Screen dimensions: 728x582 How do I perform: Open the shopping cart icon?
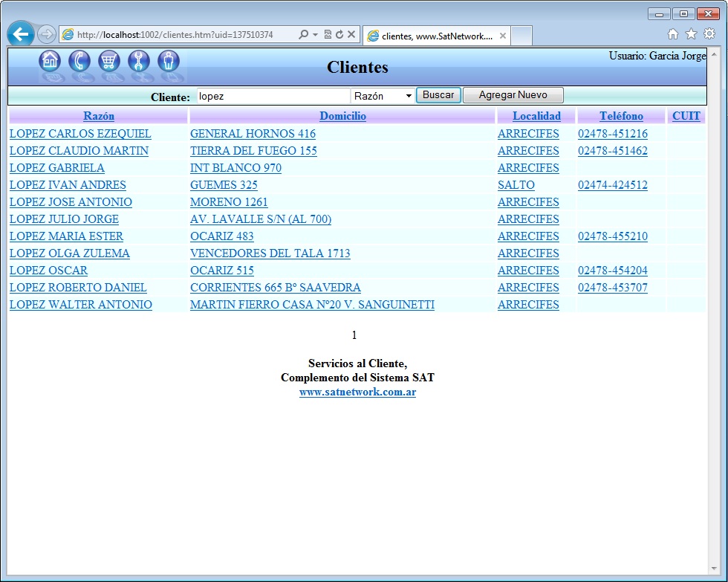(109, 61)
